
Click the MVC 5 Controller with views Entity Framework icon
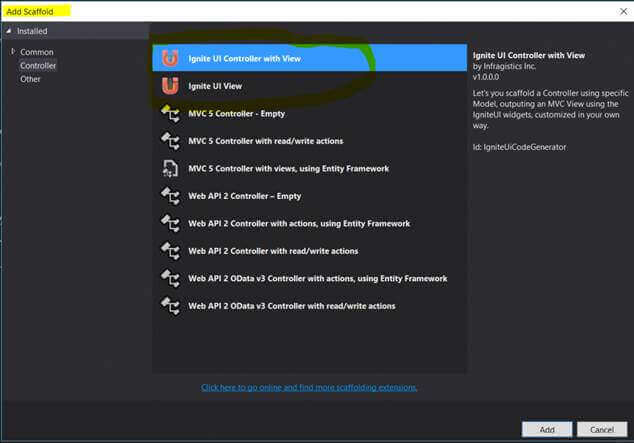[x=170, y=169]
